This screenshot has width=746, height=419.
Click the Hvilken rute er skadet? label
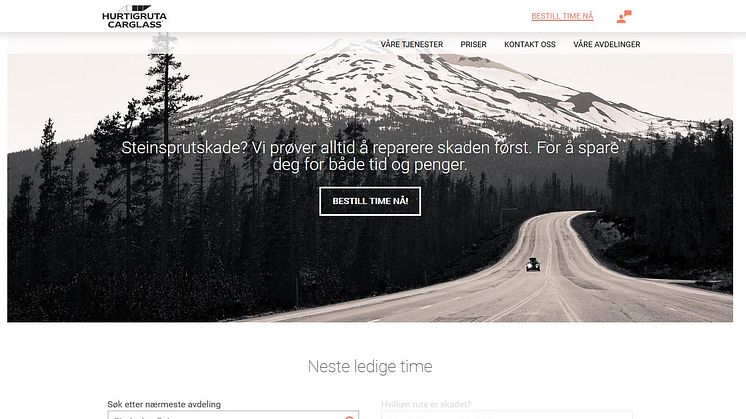426,404
